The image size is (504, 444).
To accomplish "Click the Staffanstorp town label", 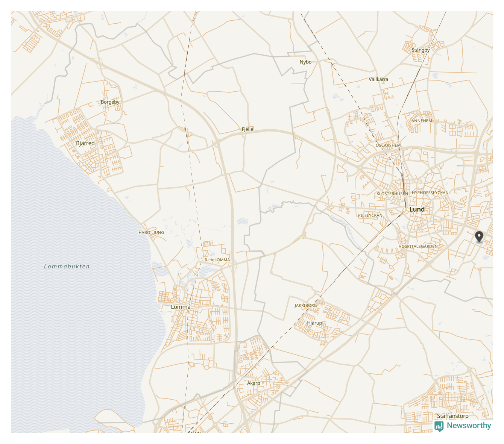I will click(453, 416).
